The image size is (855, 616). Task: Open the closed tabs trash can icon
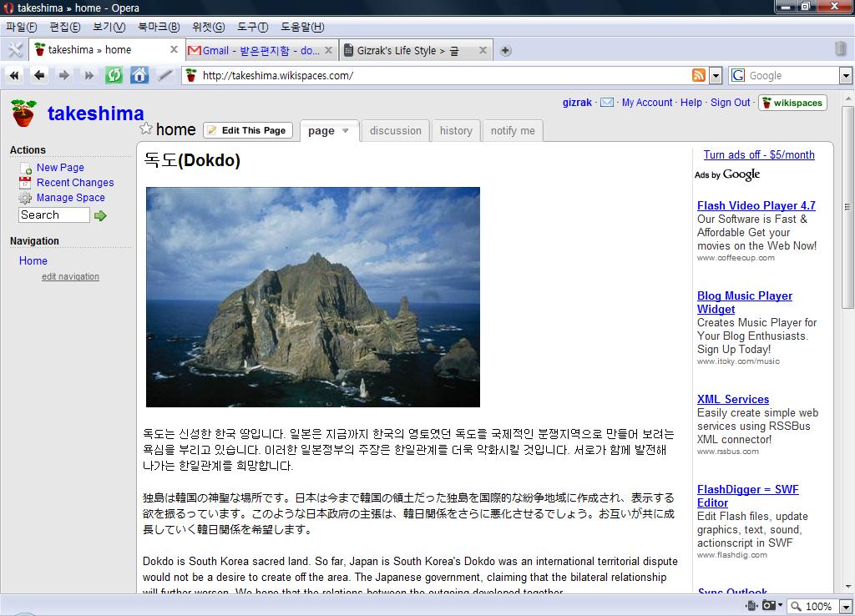[840, 49]
